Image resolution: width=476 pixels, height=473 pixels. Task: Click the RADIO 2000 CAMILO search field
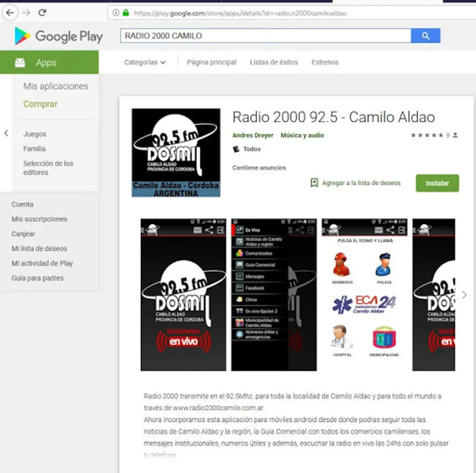(x=266, y=36)
